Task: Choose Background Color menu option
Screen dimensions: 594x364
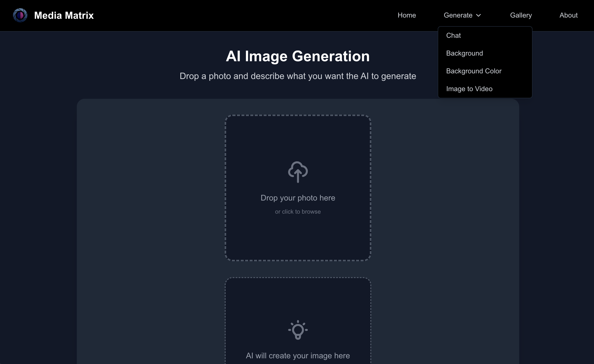Action: [474, 71]
